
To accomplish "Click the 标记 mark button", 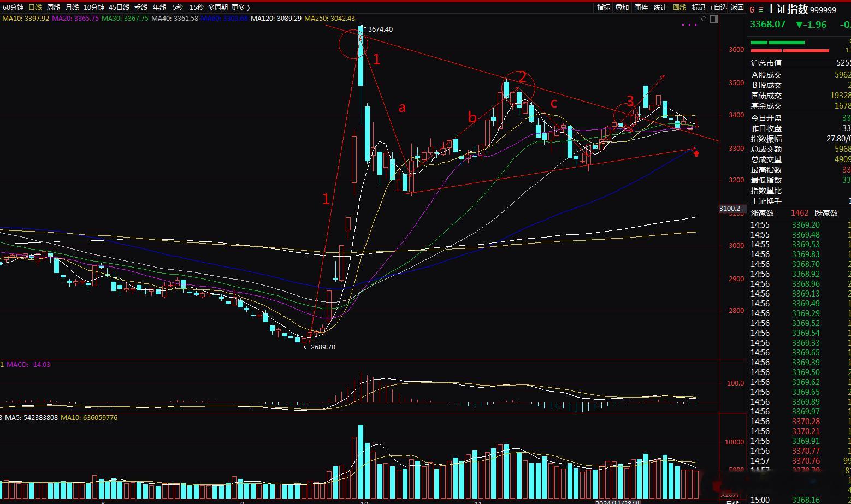I will (699, 8).
